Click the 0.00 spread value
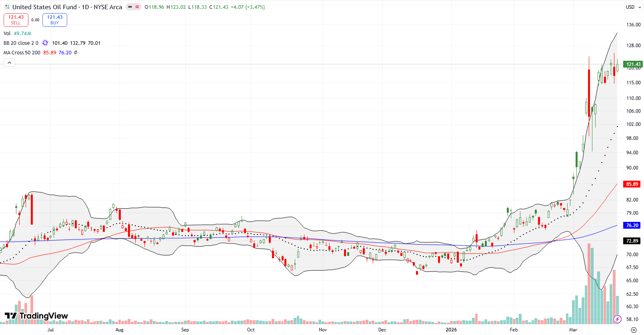This screenshot has width=644, height=335. point(35,20)
